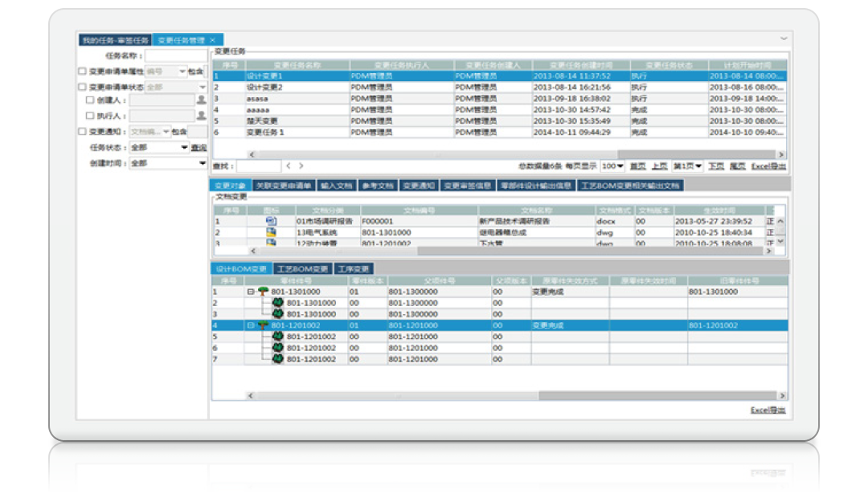The height and width of the screenshot is (498, 868).
Task: Check the 变更通知 filter checkbox
Action: pos(82,132)
